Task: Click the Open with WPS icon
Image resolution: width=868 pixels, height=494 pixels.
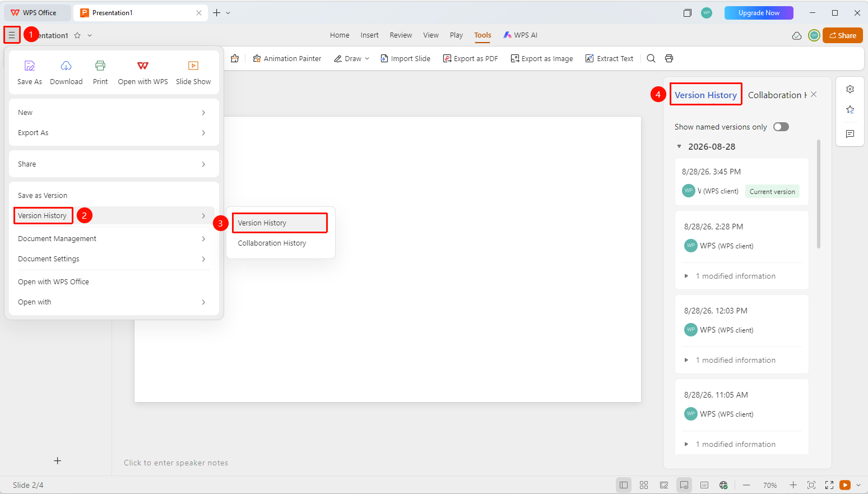Action: pyautogui.click(x=143, y=66)
